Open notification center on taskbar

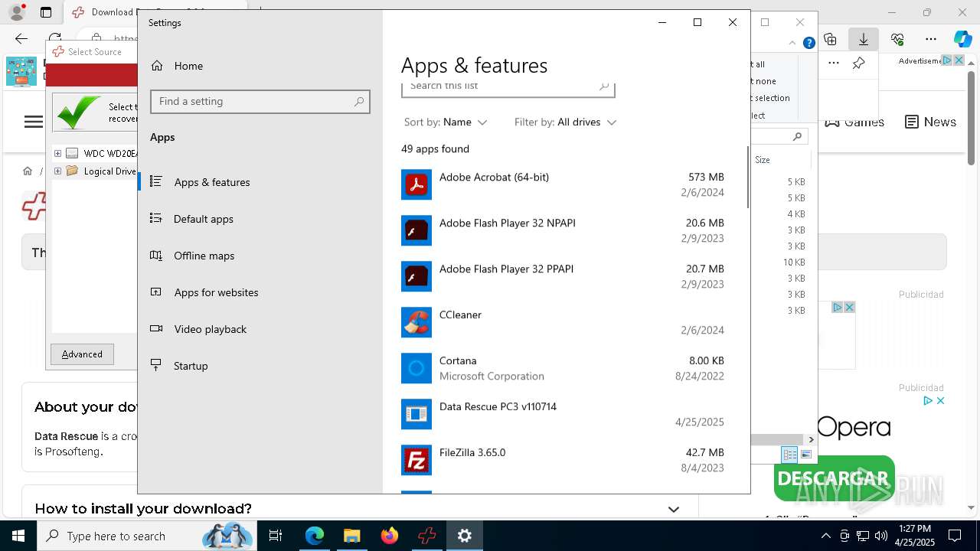coord(955,536)
